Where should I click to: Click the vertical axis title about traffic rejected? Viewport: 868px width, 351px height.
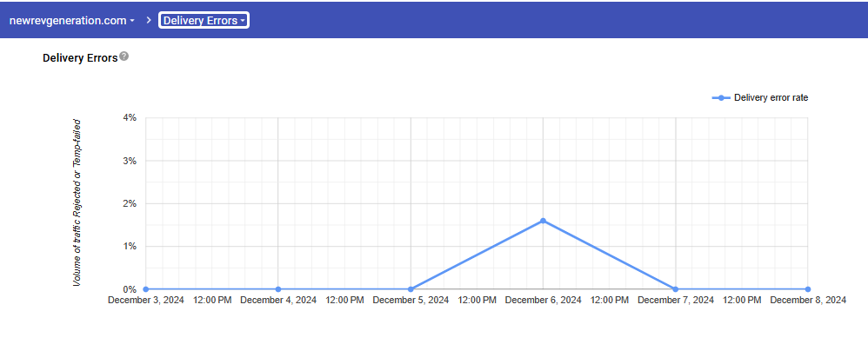(x=77, y=203)
